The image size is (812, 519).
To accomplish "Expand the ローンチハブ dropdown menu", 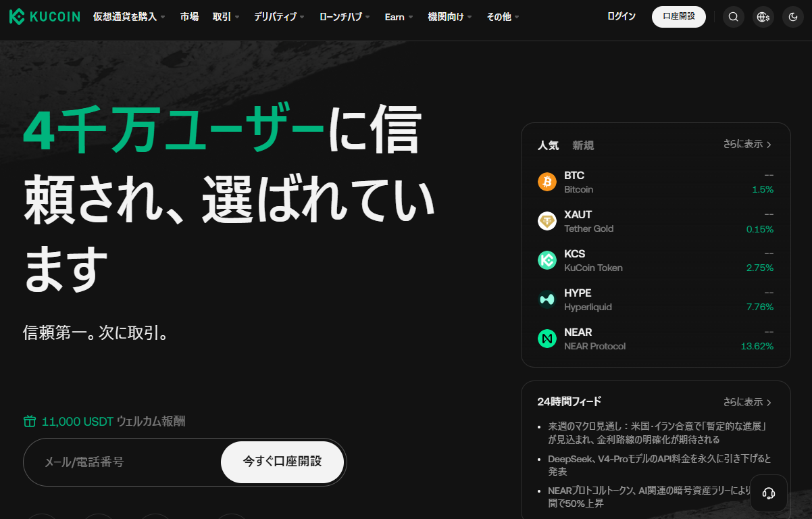I will point(345,17).
